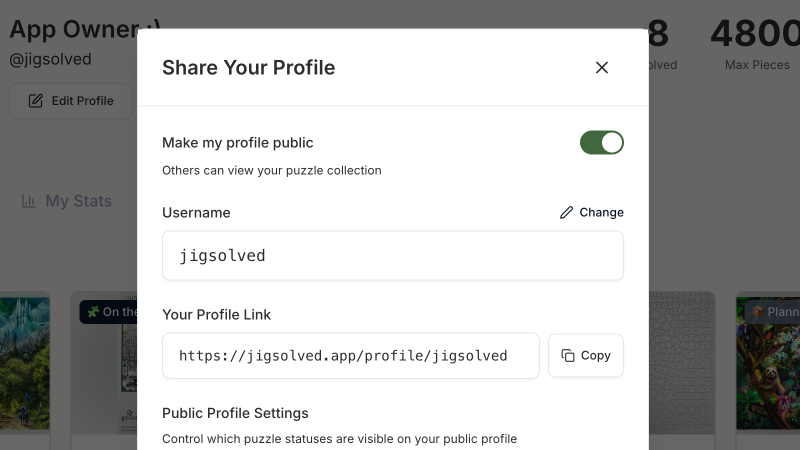The width and height of the screenshot is (800, 450).
Task: Click the forest puzzle thumbnail
Action: point(24,363)
